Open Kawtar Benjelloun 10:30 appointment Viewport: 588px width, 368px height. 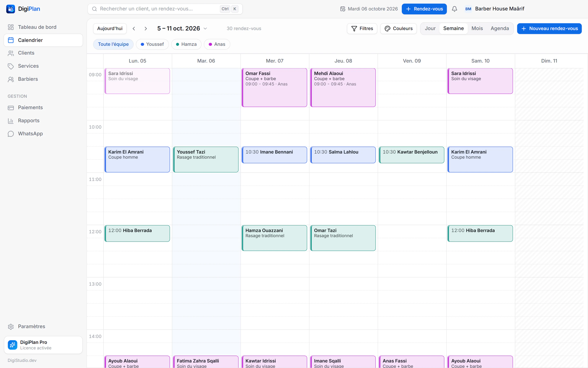coord(411,155)
